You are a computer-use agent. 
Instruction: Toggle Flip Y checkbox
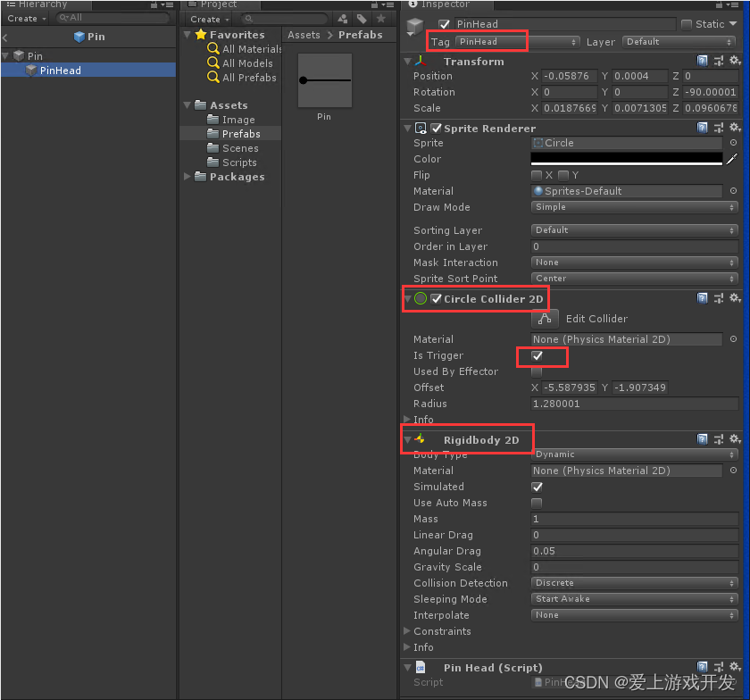pyautogui.click(x=563, y=175)
